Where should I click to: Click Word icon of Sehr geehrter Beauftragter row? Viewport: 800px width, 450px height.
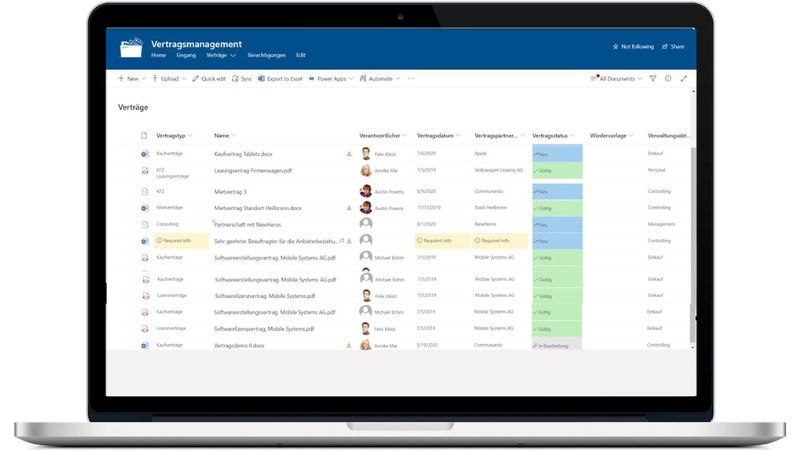pos(145,241)
